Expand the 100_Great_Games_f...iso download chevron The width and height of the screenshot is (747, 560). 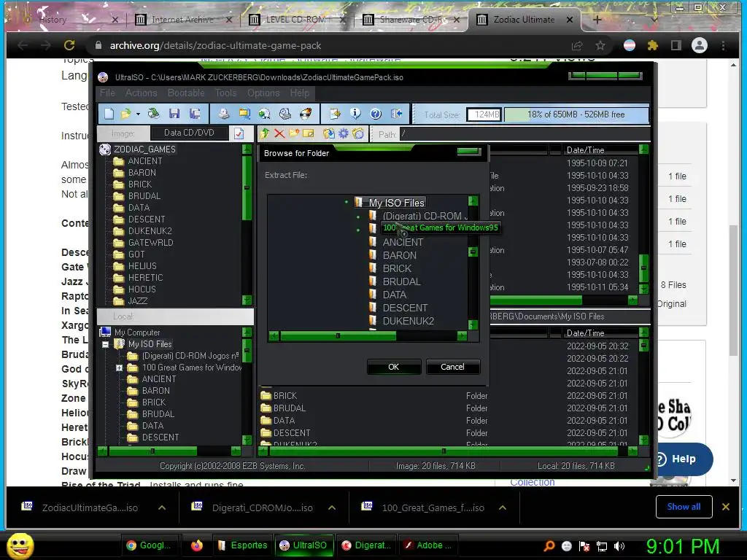(x=502, y=507)
